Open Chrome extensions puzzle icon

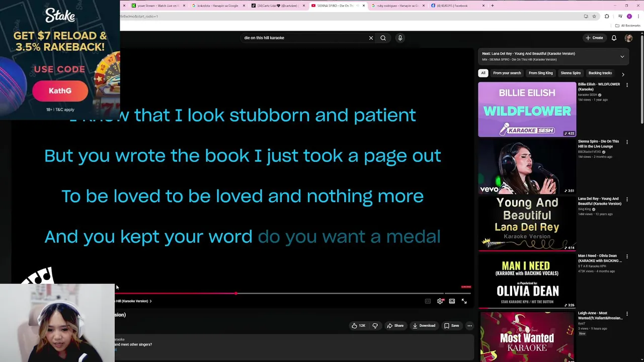click(x=607, y=16)
